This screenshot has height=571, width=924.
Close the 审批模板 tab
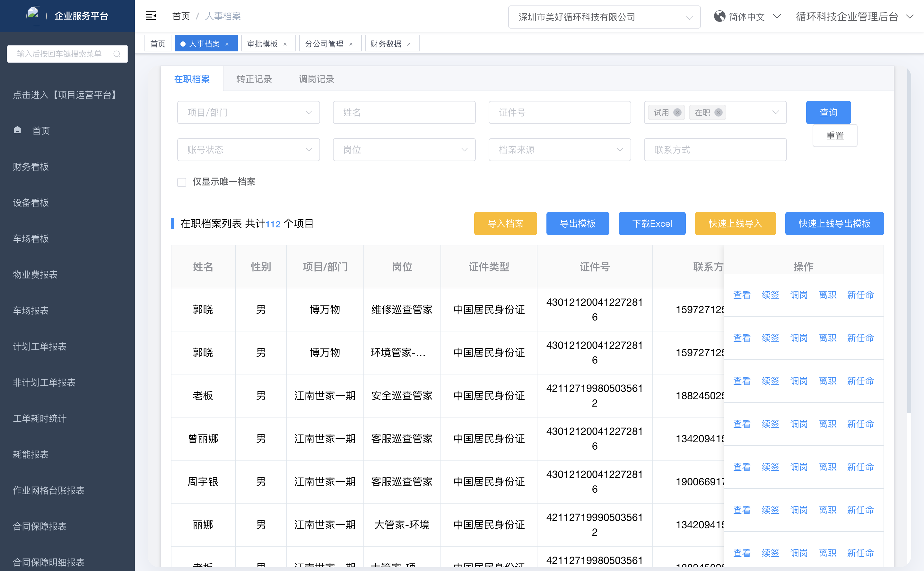tap(285, 44)
